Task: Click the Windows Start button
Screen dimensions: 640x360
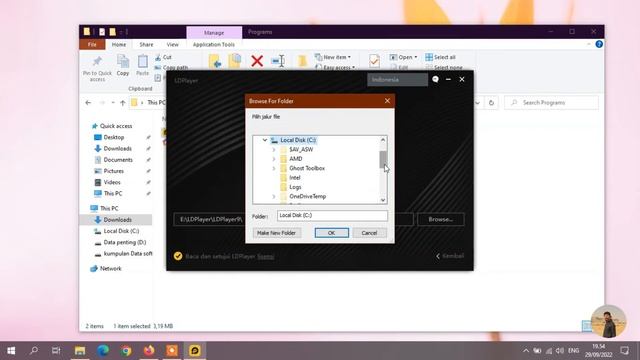Action: point(11,351)
